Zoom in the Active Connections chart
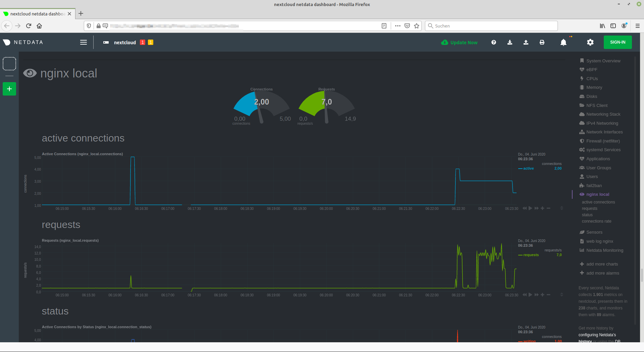The width and height of the screenshot is (644, 352). pyautogui.click(x=542, y=209)
